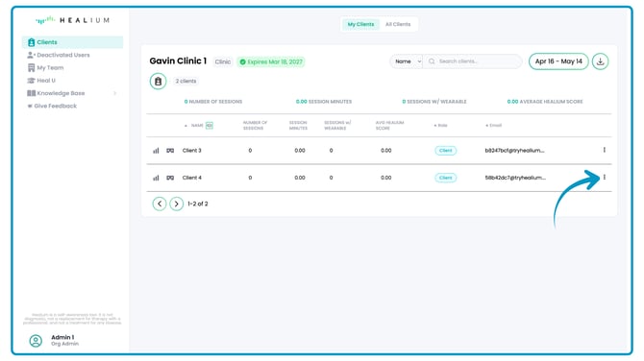Viewport: 644px width, 361px height.
Task: Click the NUMBER OF SESSIONS column header
Action: [x=255, y=126]
